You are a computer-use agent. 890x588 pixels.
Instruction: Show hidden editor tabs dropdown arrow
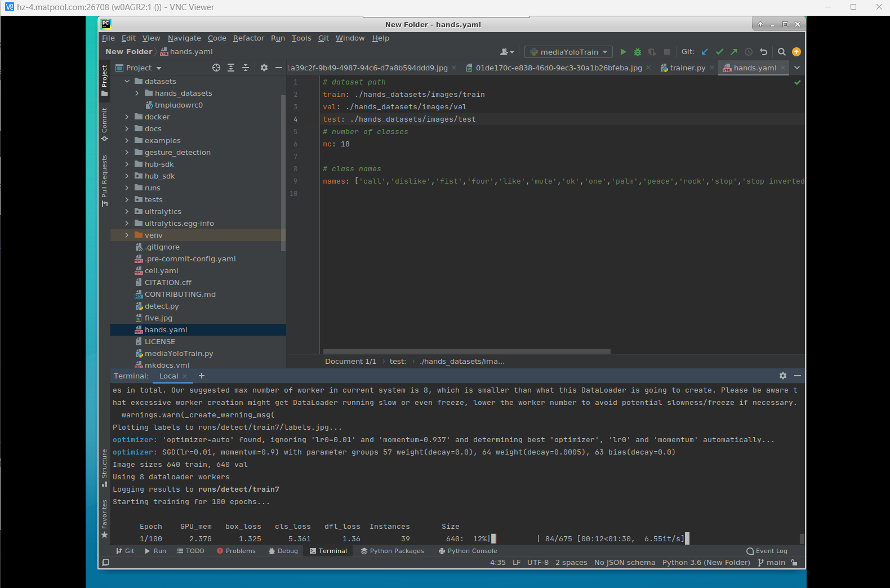click(797, 68)
